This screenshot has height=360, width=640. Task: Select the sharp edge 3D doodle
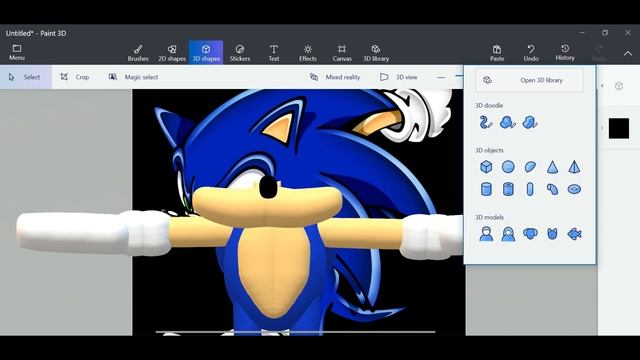point(530,122)
